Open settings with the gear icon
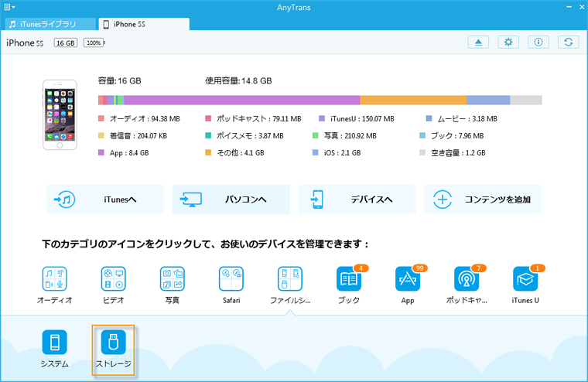The image size is (588, 382). 508,43
